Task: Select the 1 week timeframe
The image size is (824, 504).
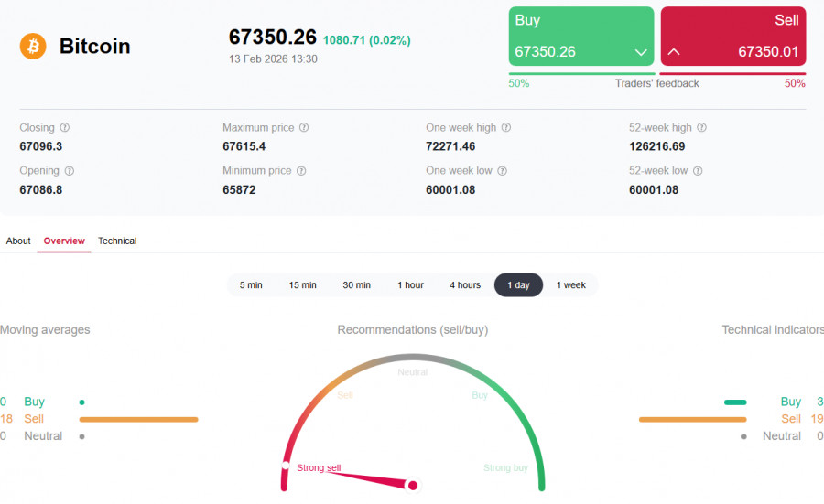Action: pyautogui.click(x=571, y=285)
